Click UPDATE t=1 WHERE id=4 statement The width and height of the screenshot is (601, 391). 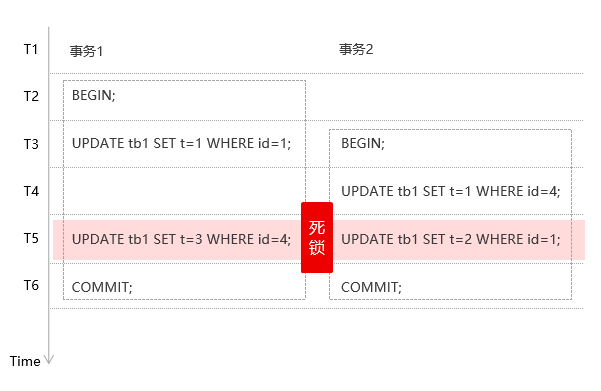(451, 191)
